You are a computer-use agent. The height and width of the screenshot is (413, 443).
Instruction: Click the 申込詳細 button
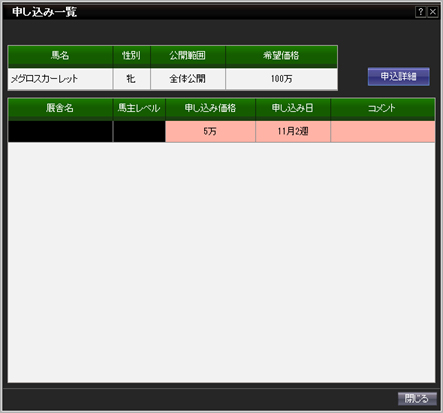point(399,77)
